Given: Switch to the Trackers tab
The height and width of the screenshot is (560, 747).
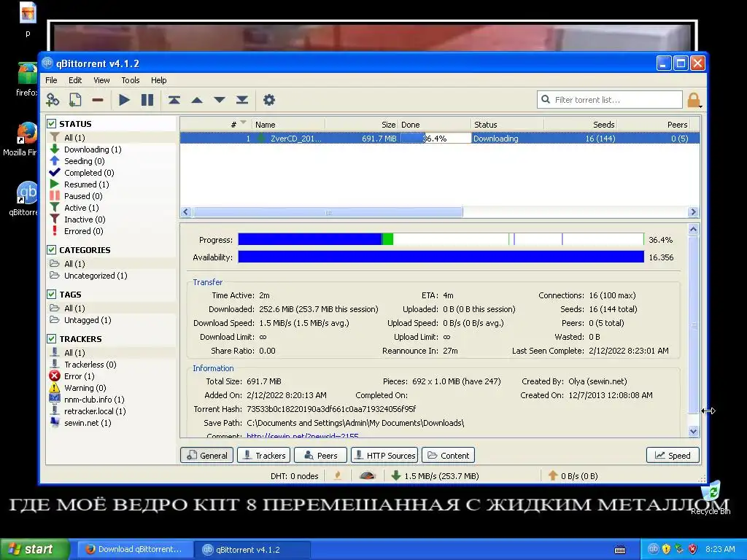Looking at the screenshot, I should (x=263, y=455).
